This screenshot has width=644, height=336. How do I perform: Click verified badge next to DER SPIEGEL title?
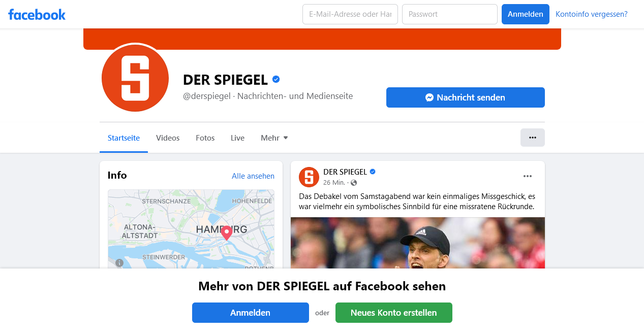[x=276, y=80]
